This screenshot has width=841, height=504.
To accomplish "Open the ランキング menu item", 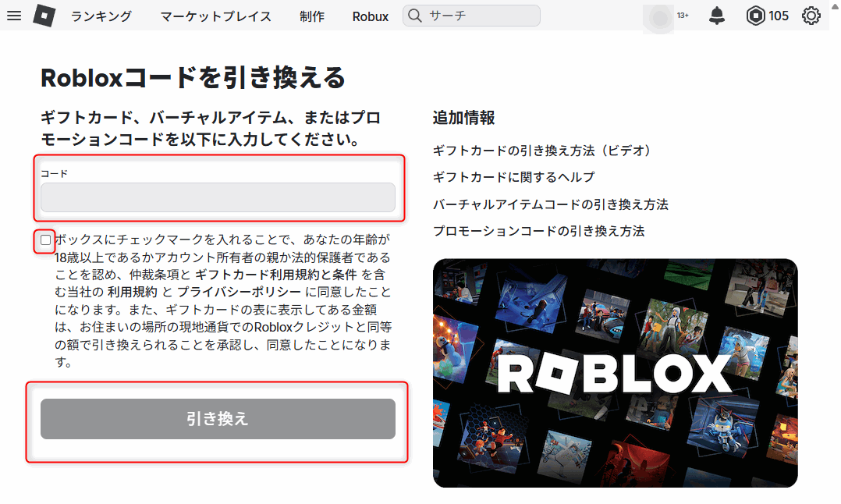I will (101, 16).
